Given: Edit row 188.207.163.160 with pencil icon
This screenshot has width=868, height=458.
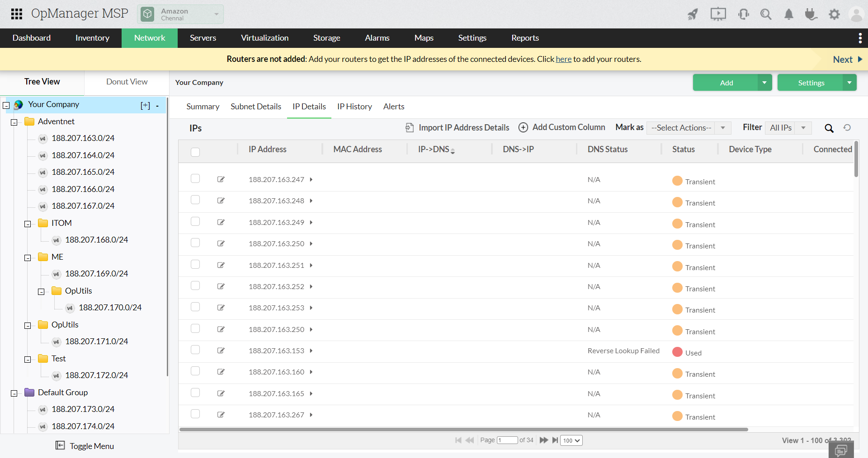Looking at the screenshot, I should click(x=221, y=372).
